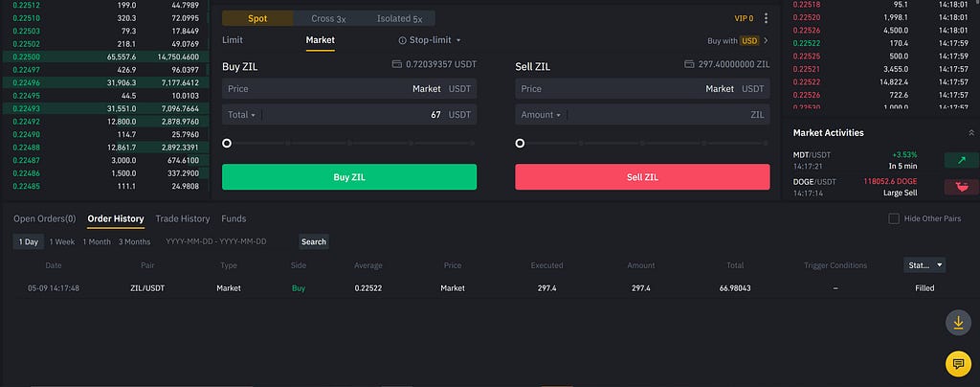Open the Buy with USD arrow

point(767,40)
